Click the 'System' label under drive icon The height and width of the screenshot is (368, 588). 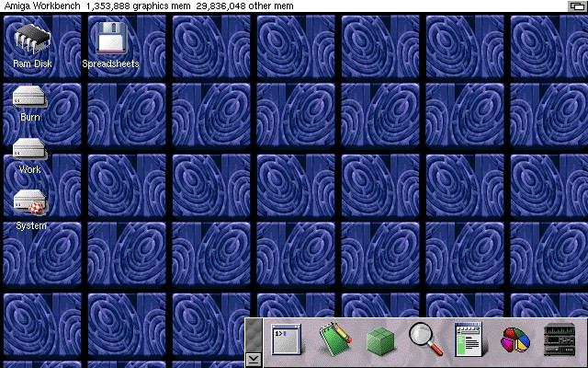click(31, 225)
